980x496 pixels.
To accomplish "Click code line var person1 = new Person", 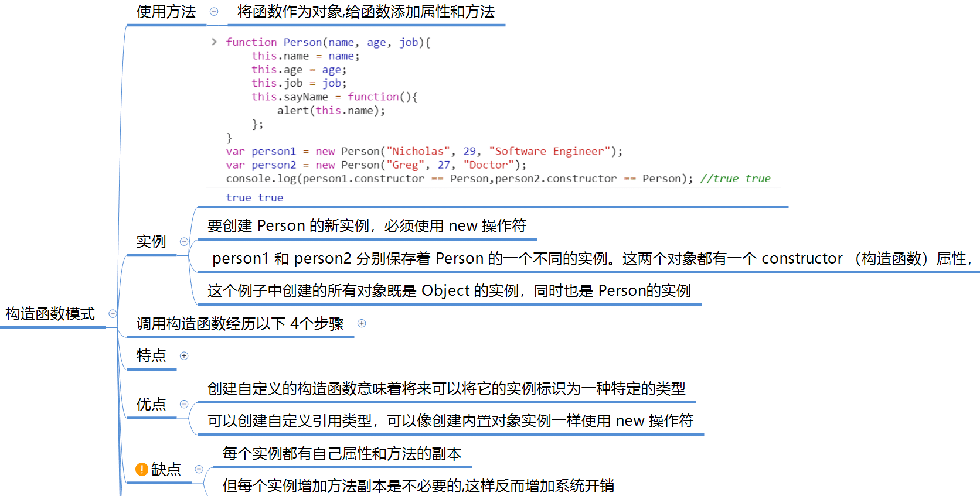I will coord(424,151).
